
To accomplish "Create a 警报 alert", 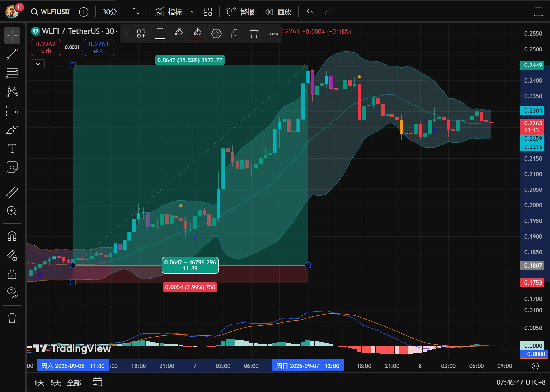I will pyautogui.click(x=240, y=12).
